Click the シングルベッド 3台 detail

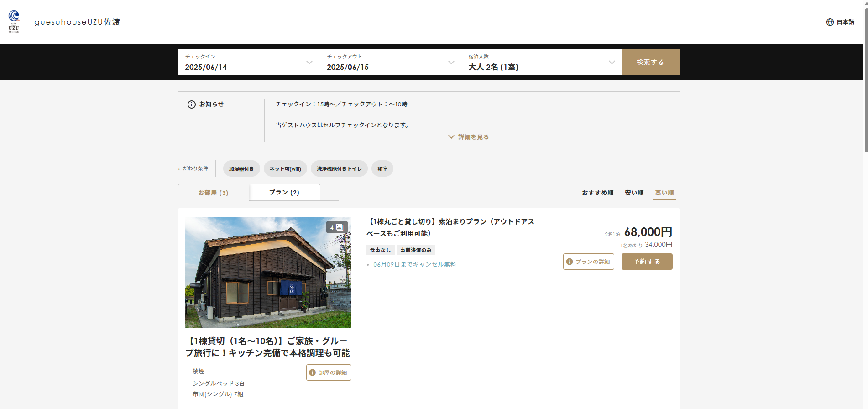point(219,383)
